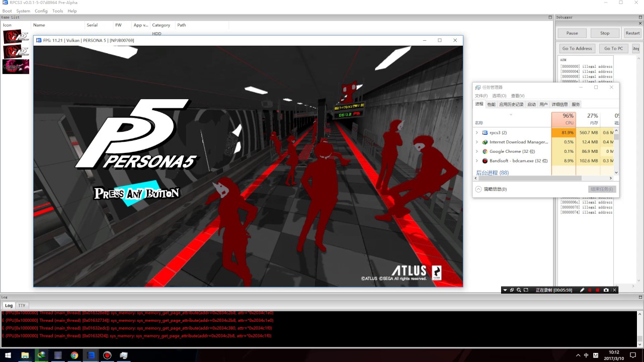Open the Help menu
The width and height of the screenshot is (644, 362).
coord(72,11)
